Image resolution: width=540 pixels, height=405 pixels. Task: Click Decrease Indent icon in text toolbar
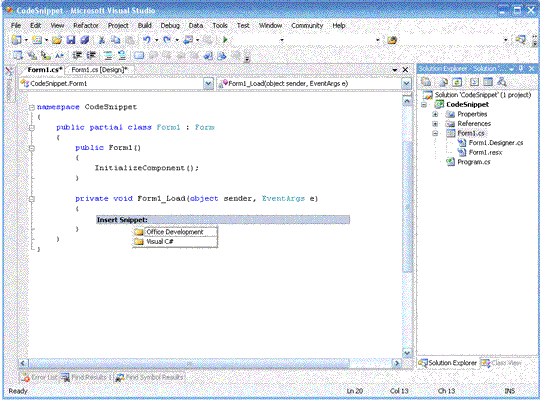(x=77, y=55)
